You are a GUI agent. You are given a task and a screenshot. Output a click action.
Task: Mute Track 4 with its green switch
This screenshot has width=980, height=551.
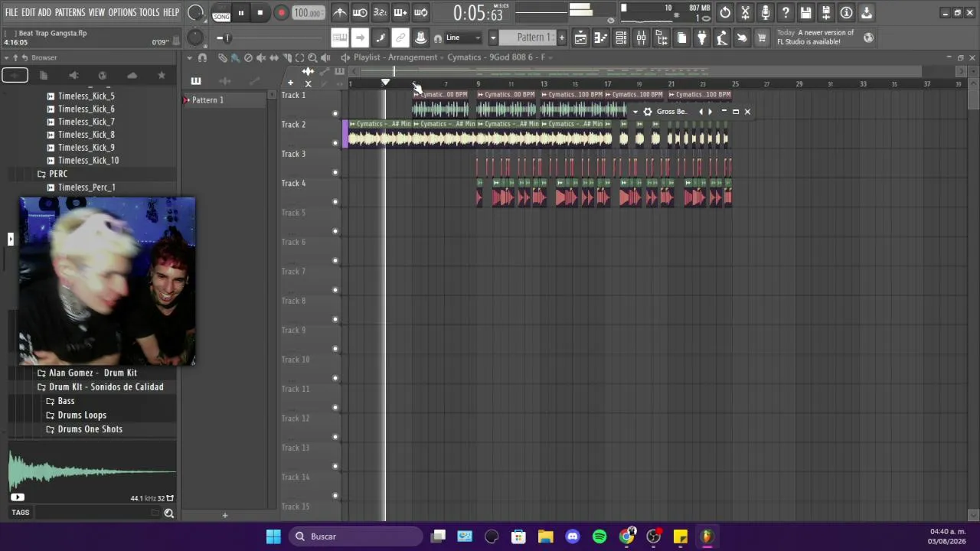(x=335, y=202)
